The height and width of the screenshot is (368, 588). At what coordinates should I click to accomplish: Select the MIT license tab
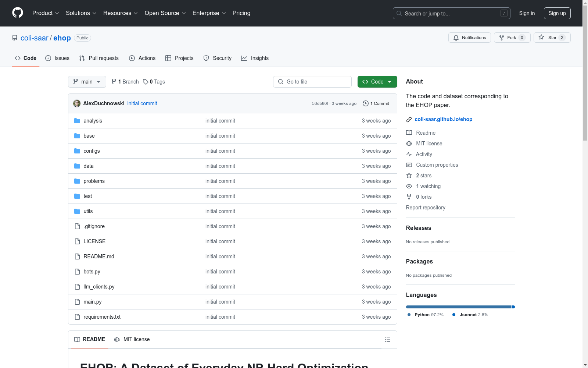pyautogui.click(x=132, y=339)
